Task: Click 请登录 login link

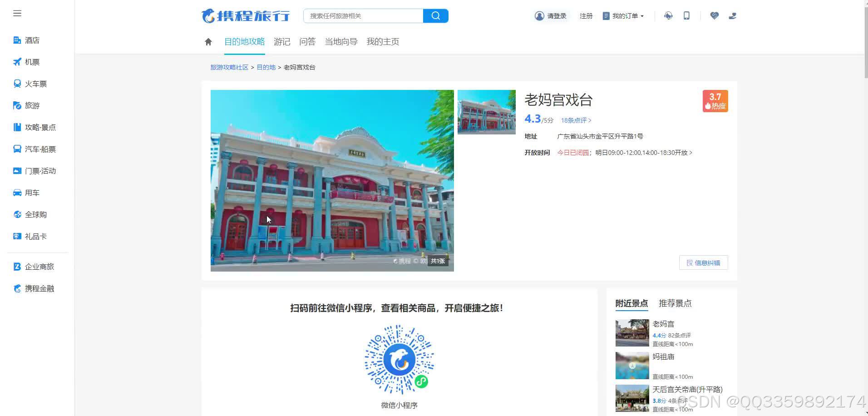Action: [x=557, y=16]
